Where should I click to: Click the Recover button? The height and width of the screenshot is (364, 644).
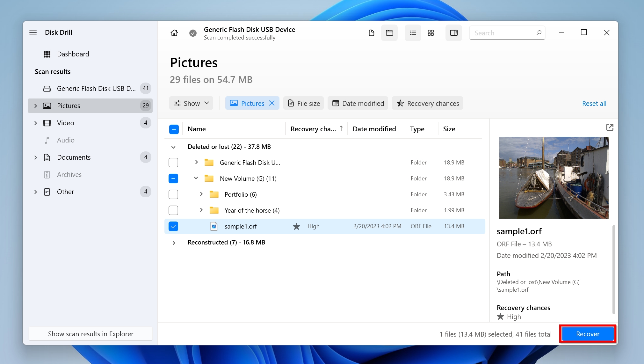[587, 333]
